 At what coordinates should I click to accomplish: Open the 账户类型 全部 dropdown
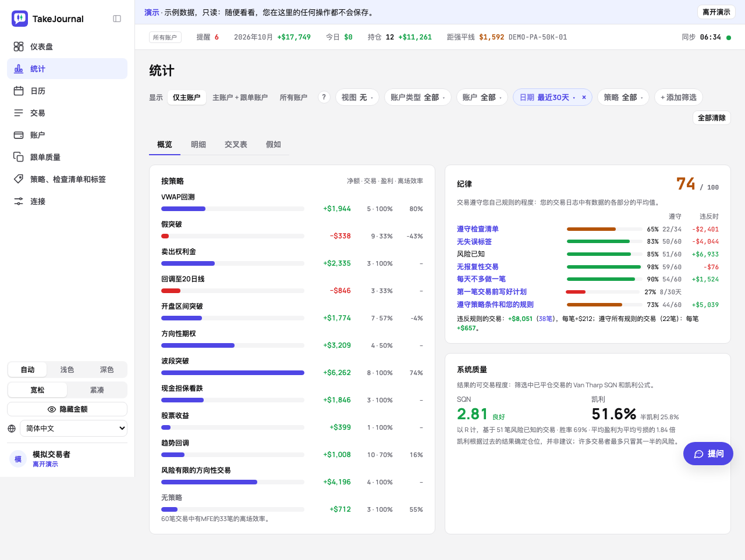[x=418, y=97]
